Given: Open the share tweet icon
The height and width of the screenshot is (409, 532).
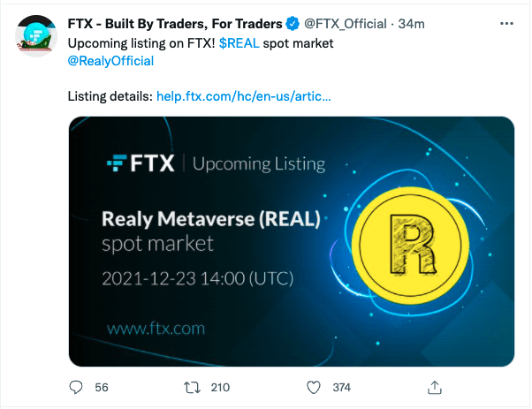Looking at the screenshot, I should (x=435, y=387).
